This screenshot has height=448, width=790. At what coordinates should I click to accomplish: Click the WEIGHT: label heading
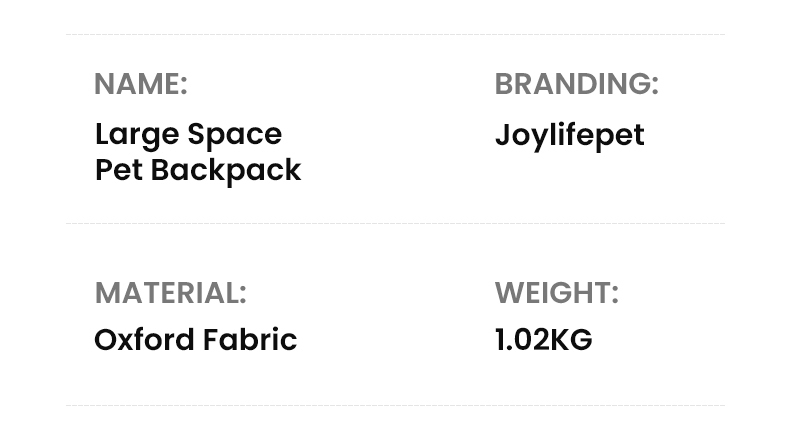point(556,293)
